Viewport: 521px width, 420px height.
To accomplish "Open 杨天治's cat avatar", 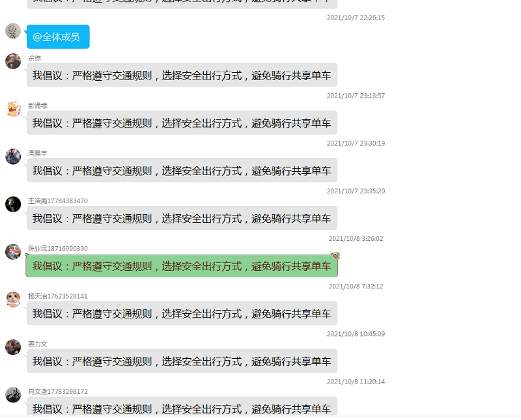I will 13,299.
